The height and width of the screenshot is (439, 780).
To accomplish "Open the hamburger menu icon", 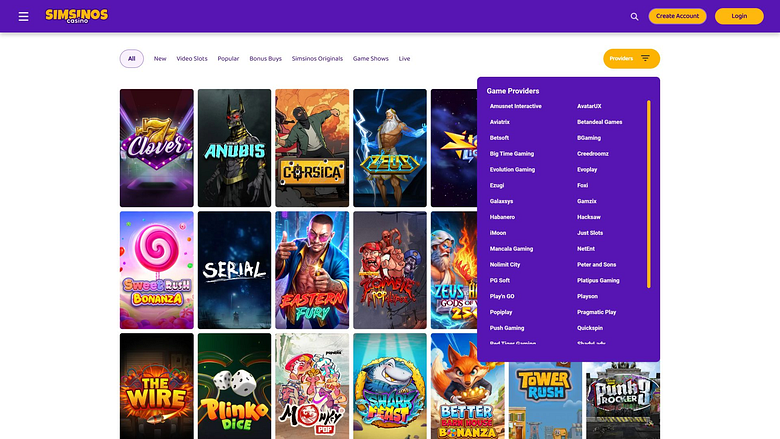I will click(x=23, y=16).
